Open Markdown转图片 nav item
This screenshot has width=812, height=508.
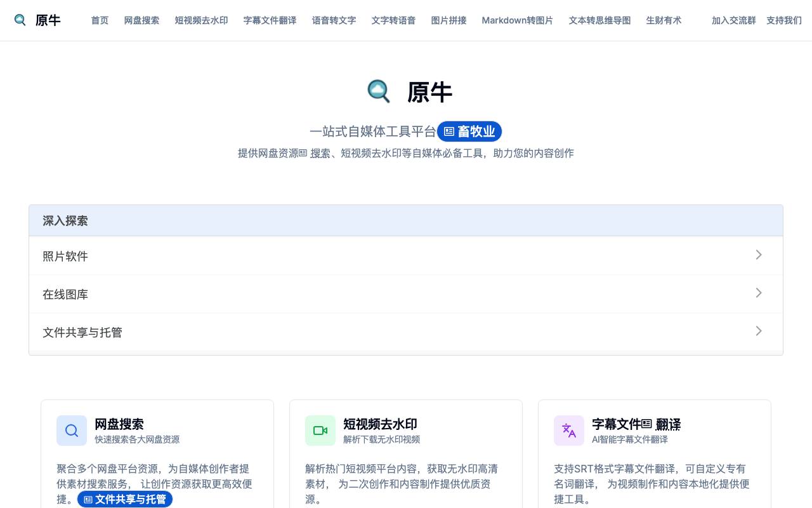[x=518, y=20]
